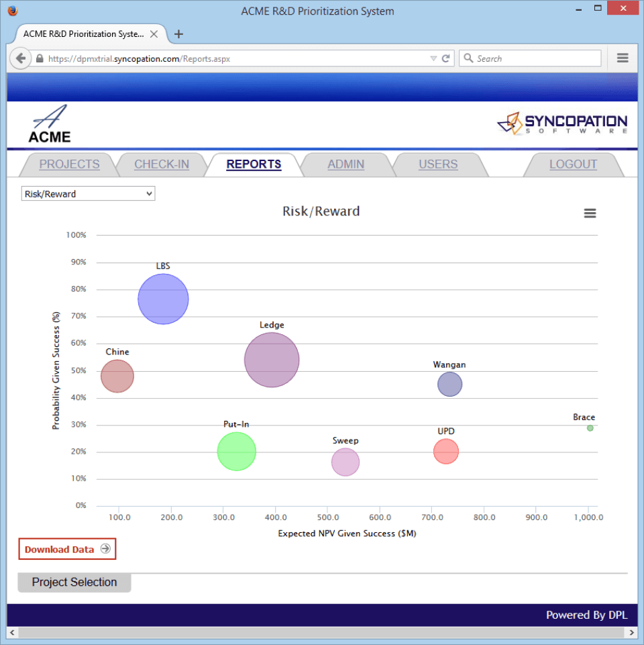Open the URL history dropdown arrow

pos(433,58)
